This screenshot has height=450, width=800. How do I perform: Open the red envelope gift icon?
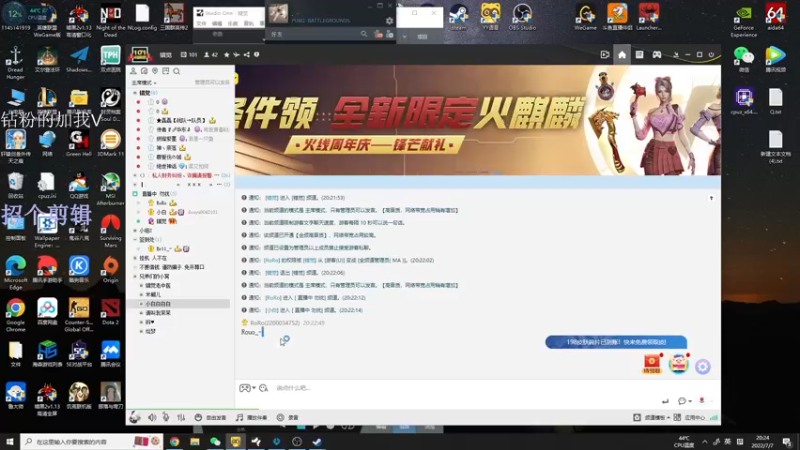coord(652,364)
